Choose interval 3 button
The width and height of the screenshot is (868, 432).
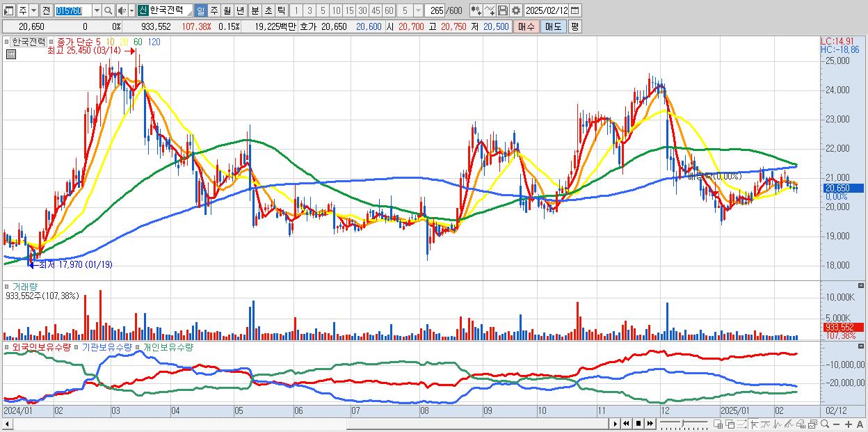(x=310, y=10)
